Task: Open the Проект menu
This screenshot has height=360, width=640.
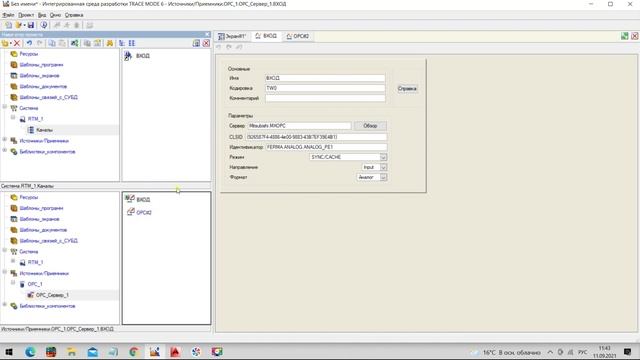Action: point(26,15)
